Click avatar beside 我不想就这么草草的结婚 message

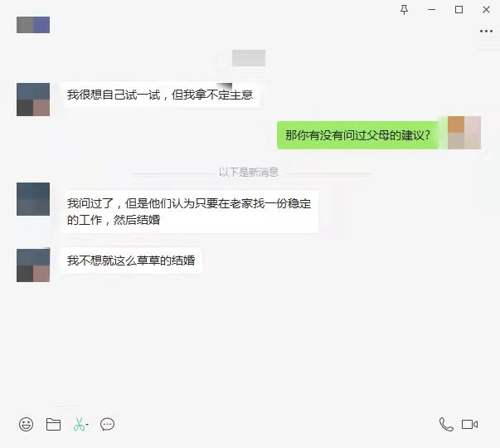(x=33, y=265)
